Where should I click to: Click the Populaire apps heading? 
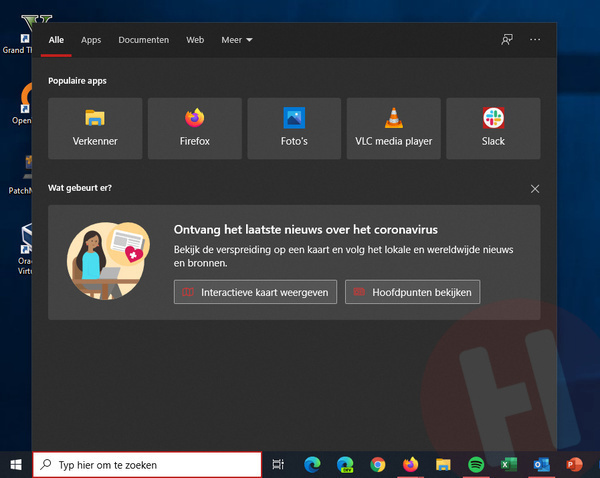point(77,81)
